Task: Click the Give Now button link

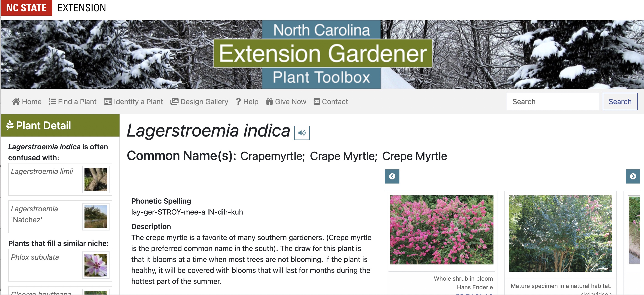Action: [x=287, y=102]
